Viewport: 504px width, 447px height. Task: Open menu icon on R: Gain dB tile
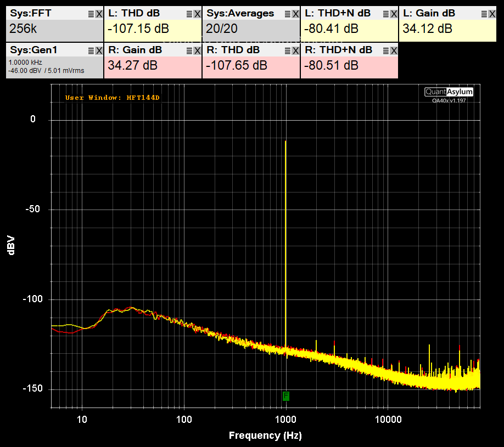(x=189, y=51)
